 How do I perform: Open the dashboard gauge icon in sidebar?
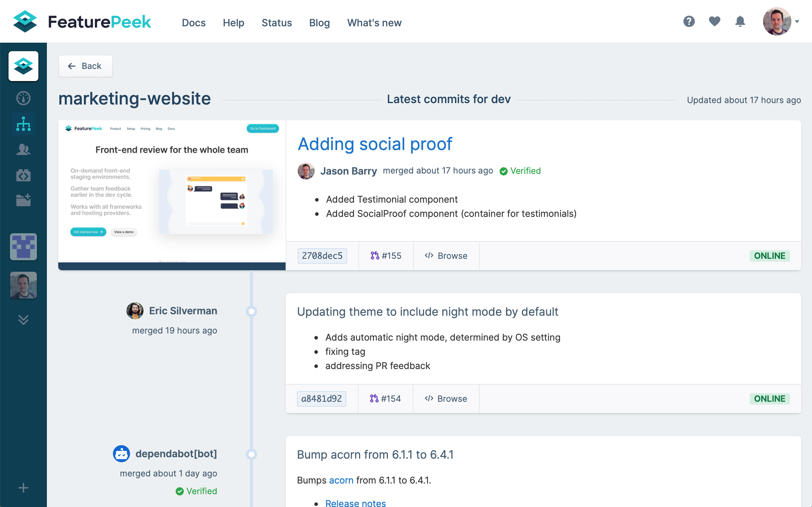point(23,98)
